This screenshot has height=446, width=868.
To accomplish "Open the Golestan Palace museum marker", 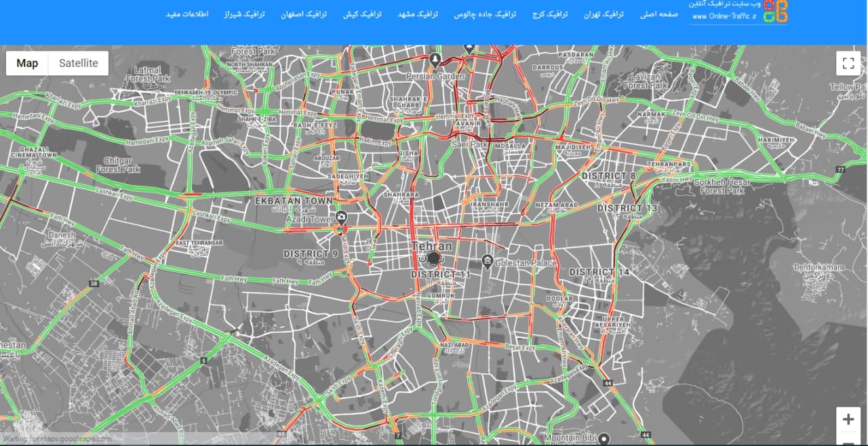I will (486, 261).
